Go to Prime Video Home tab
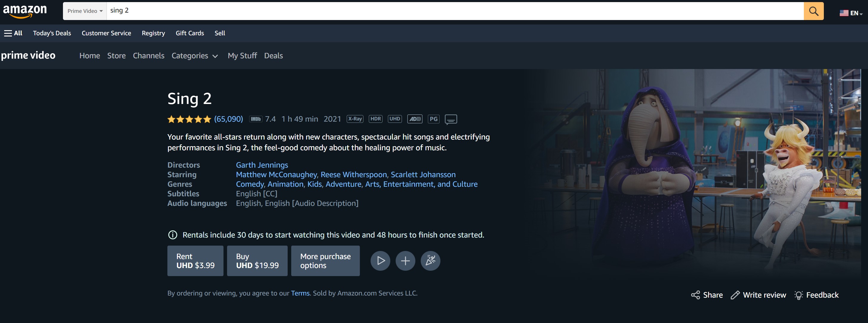The image size is (868, 323). point(90,56)
